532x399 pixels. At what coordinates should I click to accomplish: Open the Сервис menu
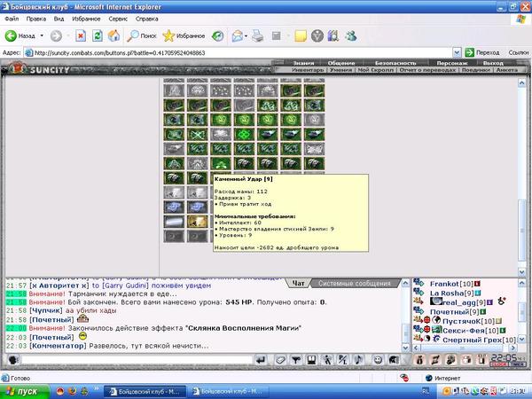[x=118, y=19]
